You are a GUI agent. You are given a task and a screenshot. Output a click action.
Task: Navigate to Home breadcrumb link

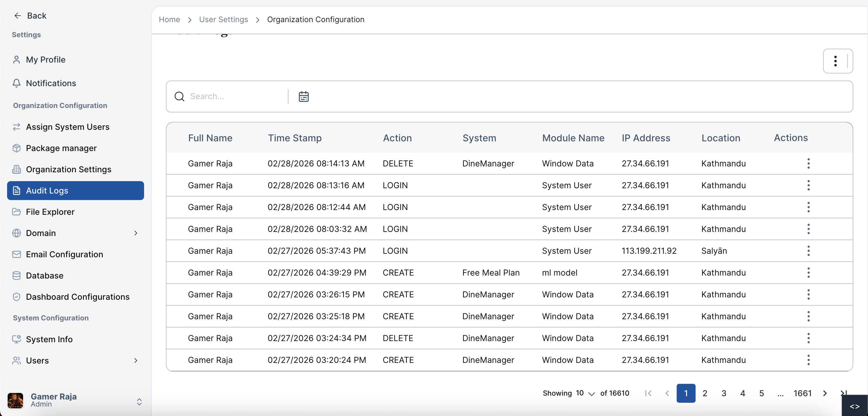coord(169,19)
